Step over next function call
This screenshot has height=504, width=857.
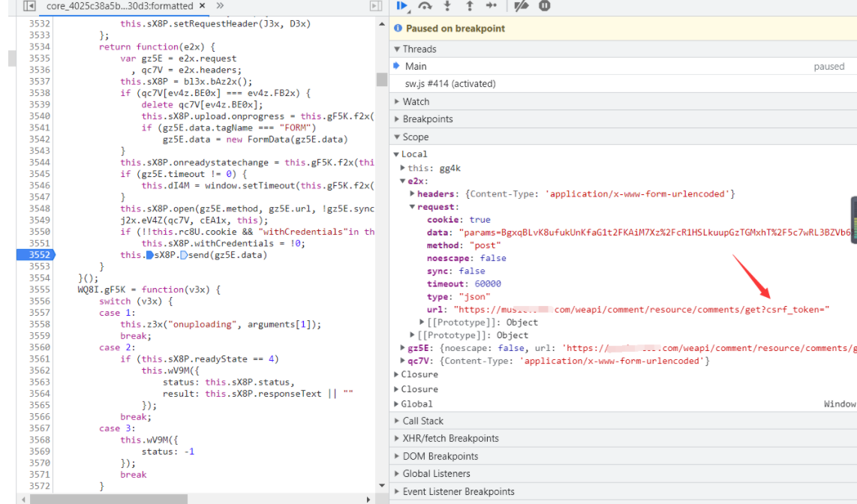[x=425, y=6]
